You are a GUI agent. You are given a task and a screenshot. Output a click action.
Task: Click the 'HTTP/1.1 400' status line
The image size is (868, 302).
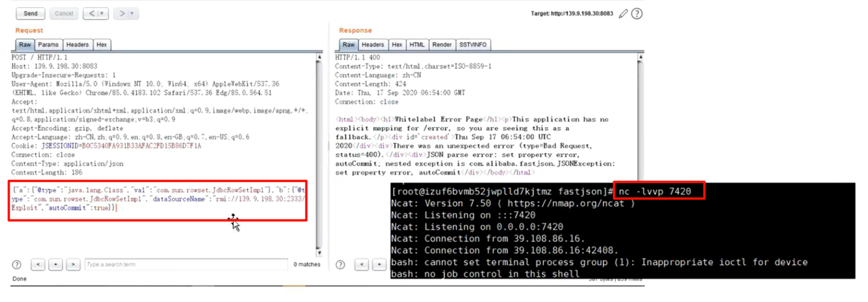coord(357,58)
